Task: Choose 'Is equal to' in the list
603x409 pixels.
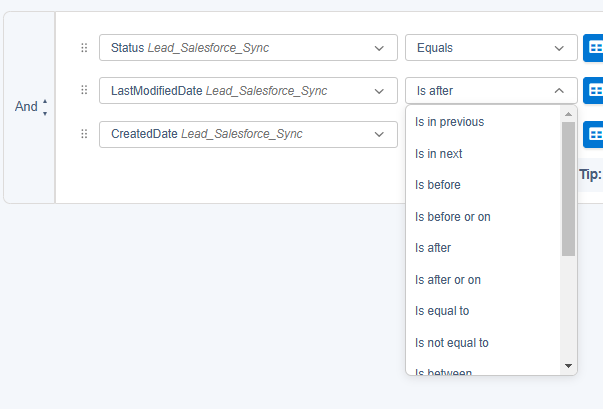Action: pyautogui.click(x=441, y=311)
